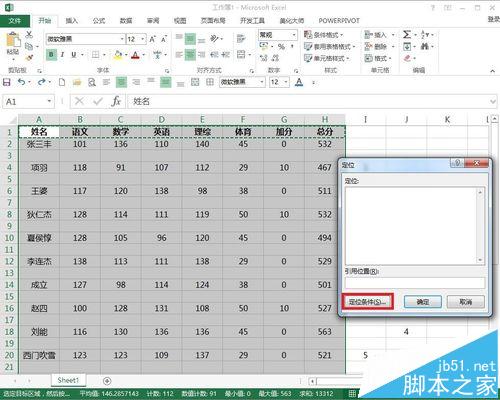Click the Paste clipboard icon
The height and width of the screenshot is (400, 500).
[13, 40]
